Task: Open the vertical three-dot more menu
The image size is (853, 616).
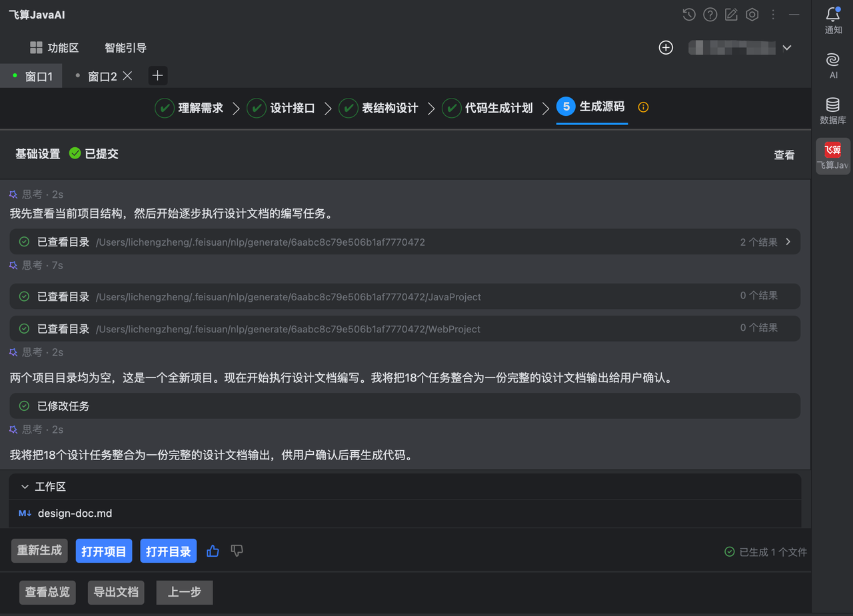Action: click(773, 15)
